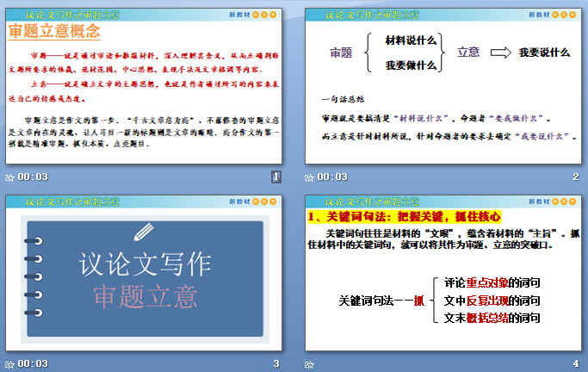The width and height of the screenshot is (588, 372).
Task: Select slide 3 titled 议论文写作 审题立意
Action: coord(144,273)
